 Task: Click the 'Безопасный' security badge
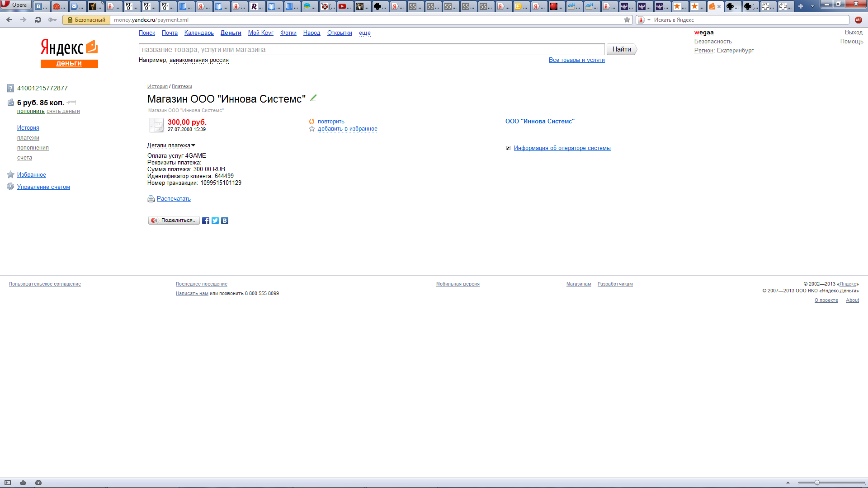coord(86,20)
